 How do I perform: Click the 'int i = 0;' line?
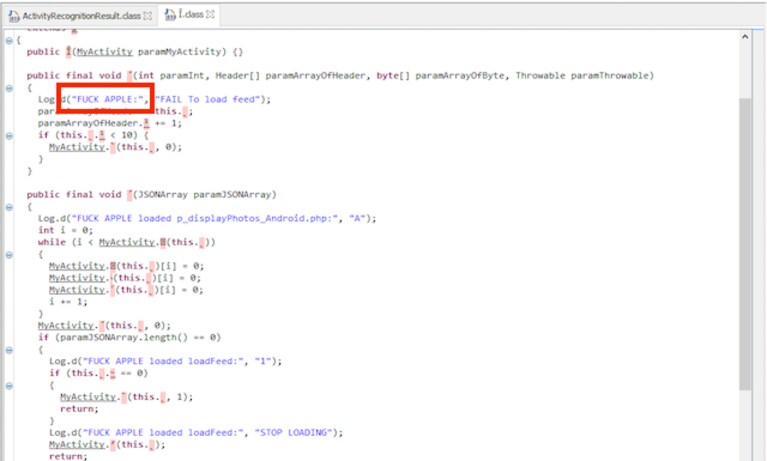pos(65,230)
